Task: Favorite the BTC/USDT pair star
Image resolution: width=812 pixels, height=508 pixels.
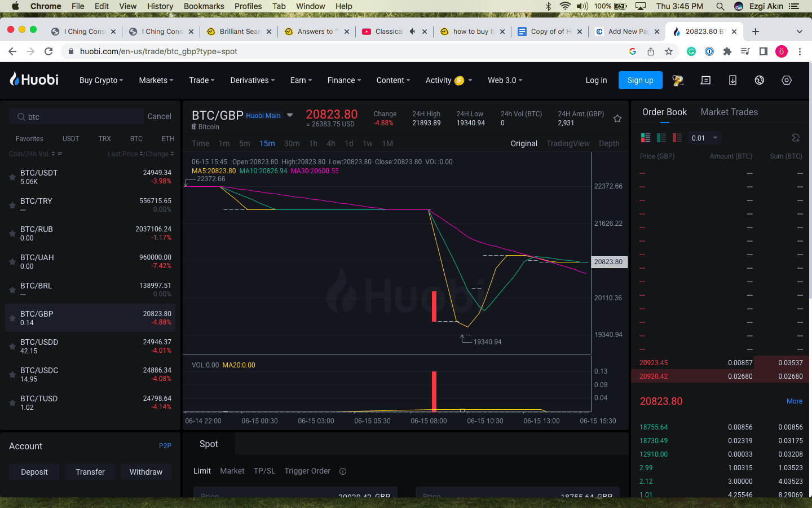Action: click(12, 177)
